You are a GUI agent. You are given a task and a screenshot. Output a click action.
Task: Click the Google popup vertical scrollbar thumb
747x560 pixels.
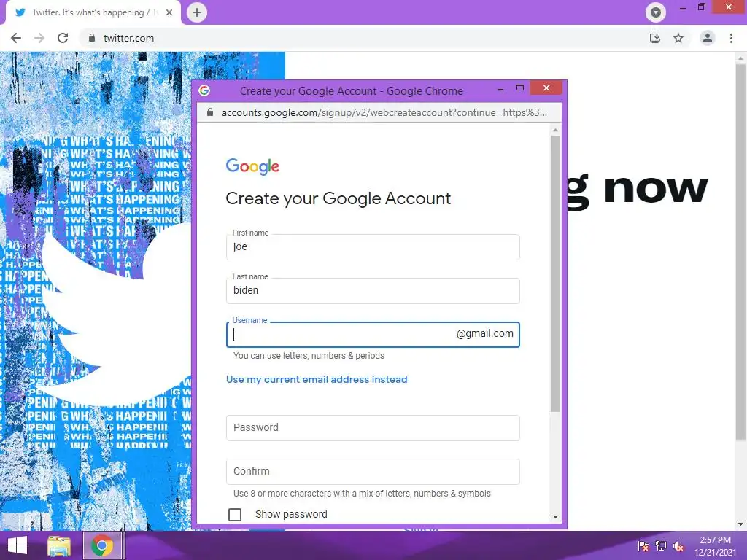(555, 274)
